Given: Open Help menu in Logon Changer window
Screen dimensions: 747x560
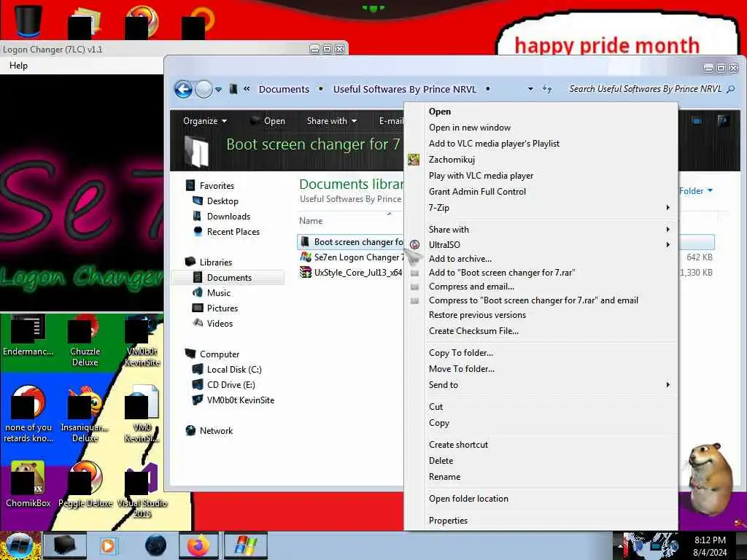Looking at the screenshot, I should point(18,66).
